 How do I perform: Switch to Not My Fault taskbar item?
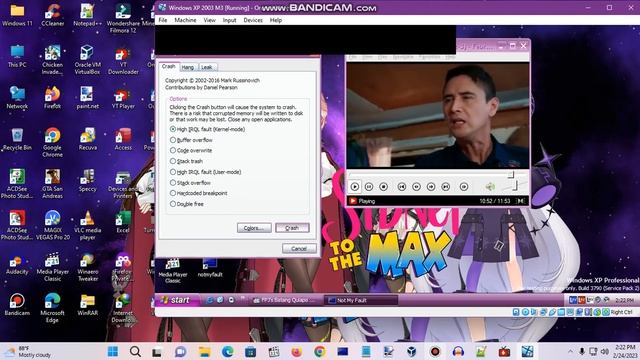click(361, 300)
